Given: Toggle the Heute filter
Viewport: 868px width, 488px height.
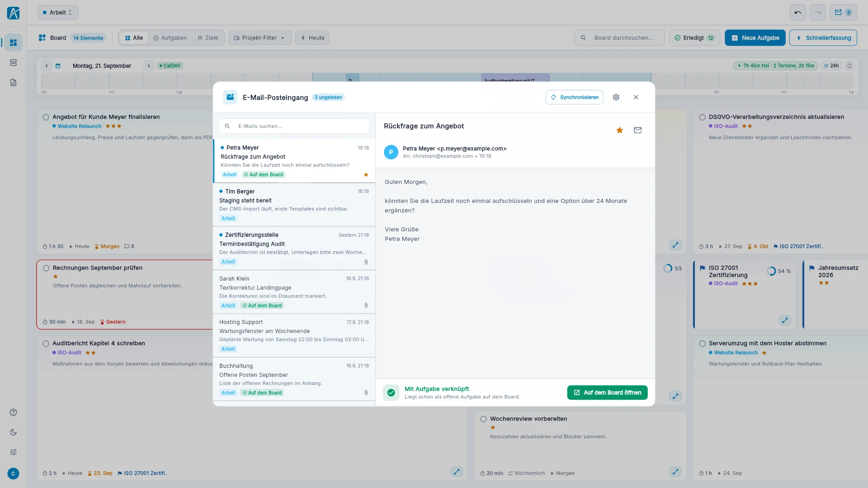Looking at the screenshot, I should click(312, 38).
